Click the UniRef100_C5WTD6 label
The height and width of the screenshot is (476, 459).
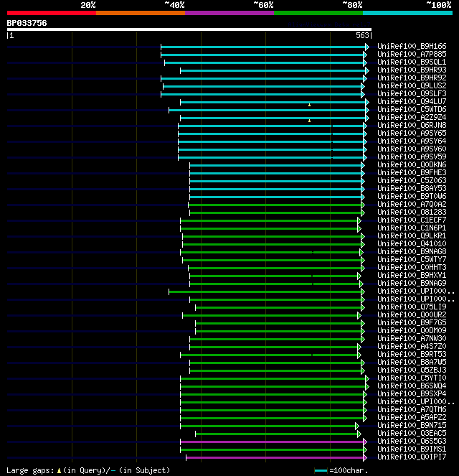click(x=412, y=109)
